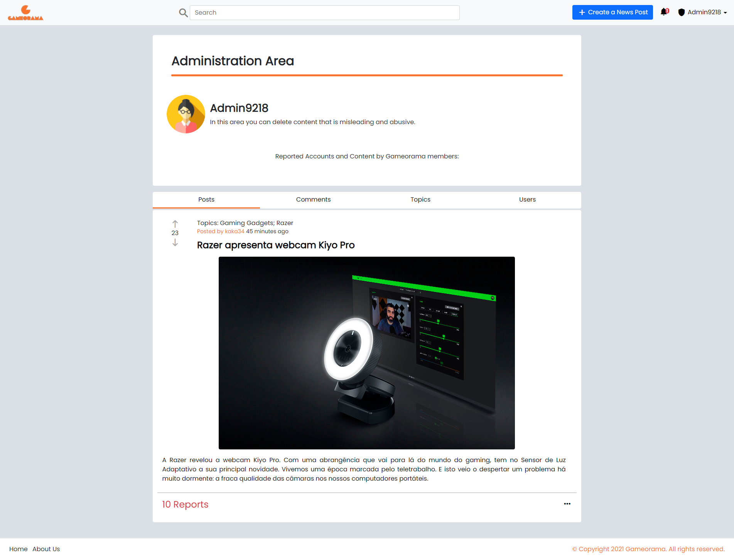Switch to the Topics tab
Viewport: 734px width, 560px height.
pos(420,200)
